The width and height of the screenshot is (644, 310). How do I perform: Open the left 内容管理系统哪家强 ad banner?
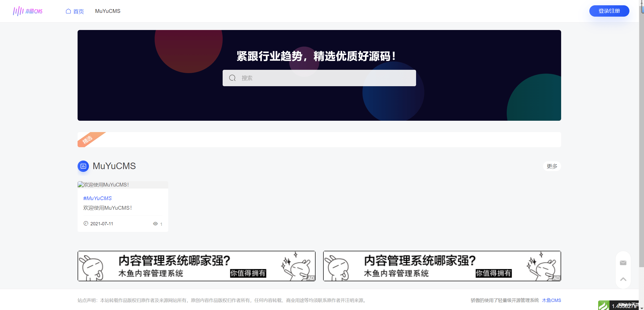pyautogui.click(x=196, y=266)
